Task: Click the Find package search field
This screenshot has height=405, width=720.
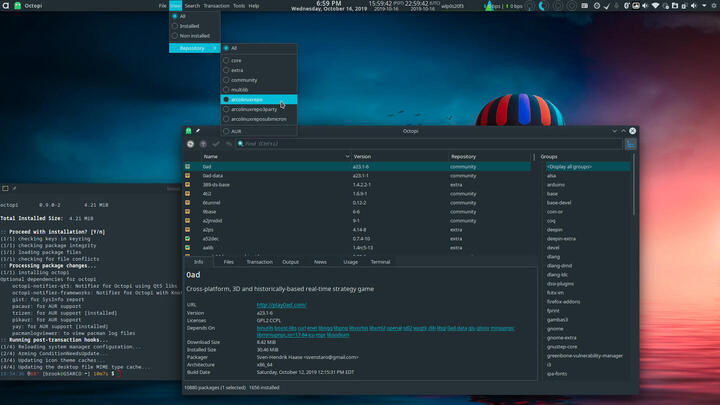Action: (x=429, y=144)
